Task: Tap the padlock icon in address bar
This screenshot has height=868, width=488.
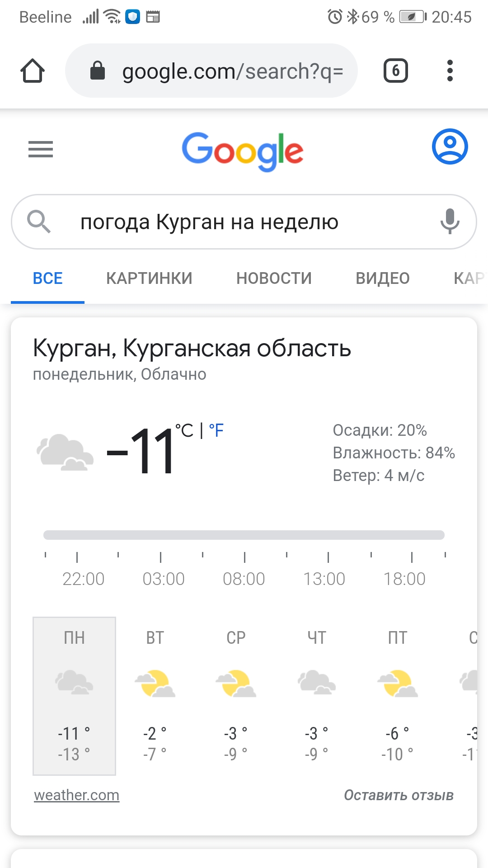Action: (x=98, y=71)
